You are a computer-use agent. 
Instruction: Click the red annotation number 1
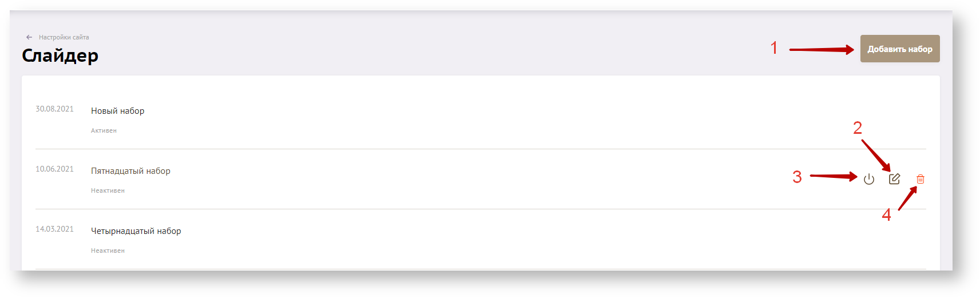(774, 47)
